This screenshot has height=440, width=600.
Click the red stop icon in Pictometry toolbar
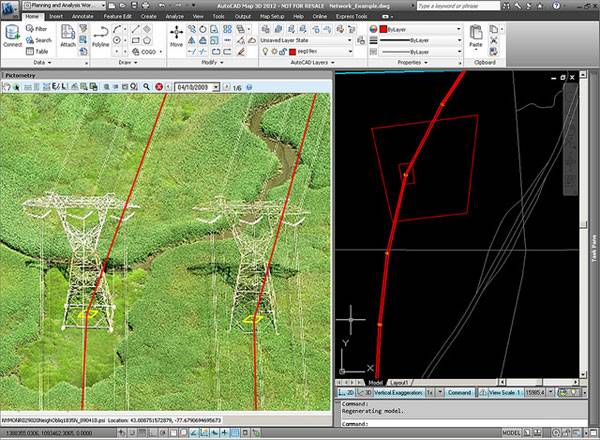pos(158,87)
